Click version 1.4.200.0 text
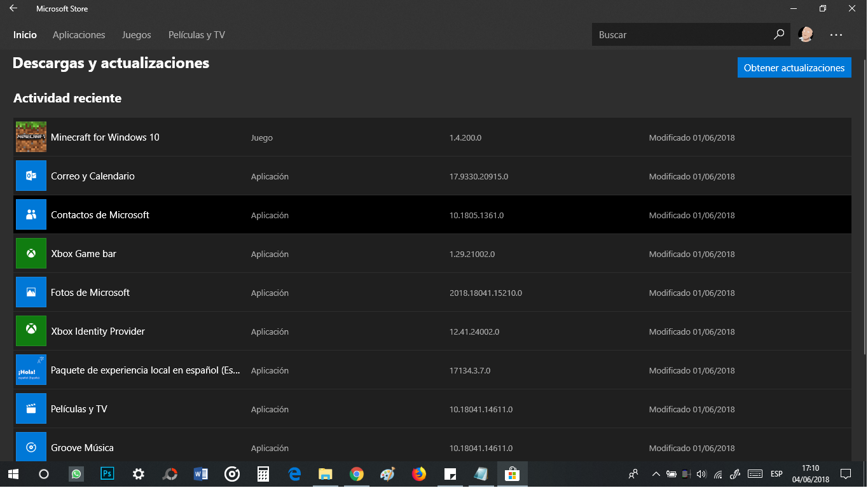This screenshot has width=868, height=488. tap(465, 137)
